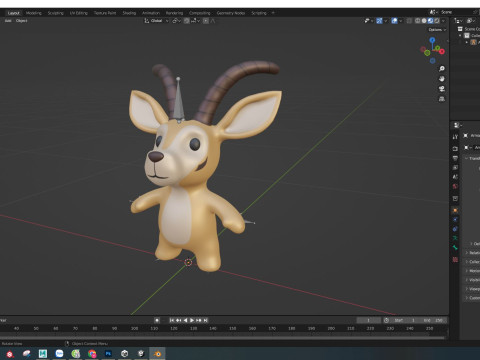Viewport: 480px width, 360px height.
Task: Click the pan view hand icon
Action: pos(442,79)
